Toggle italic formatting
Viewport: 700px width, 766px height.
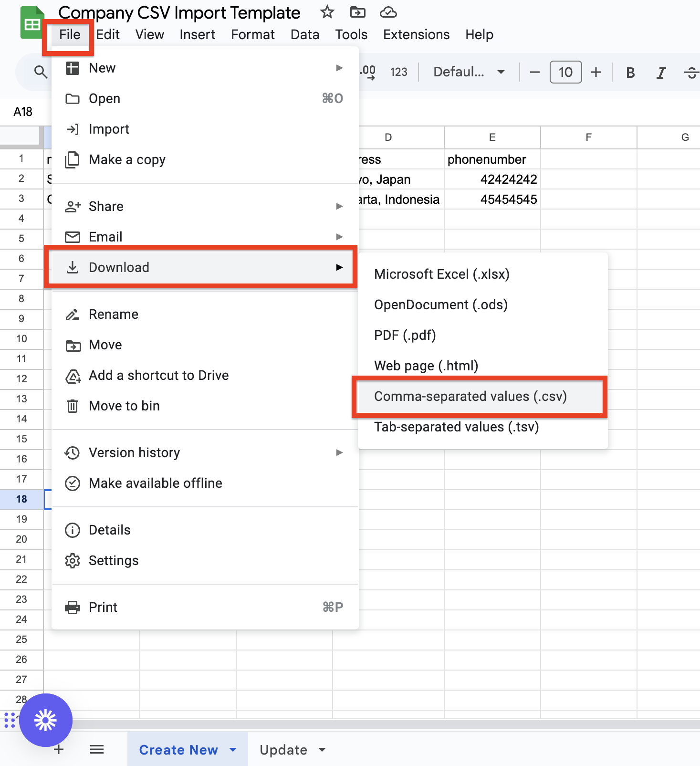tap(661, 73)
